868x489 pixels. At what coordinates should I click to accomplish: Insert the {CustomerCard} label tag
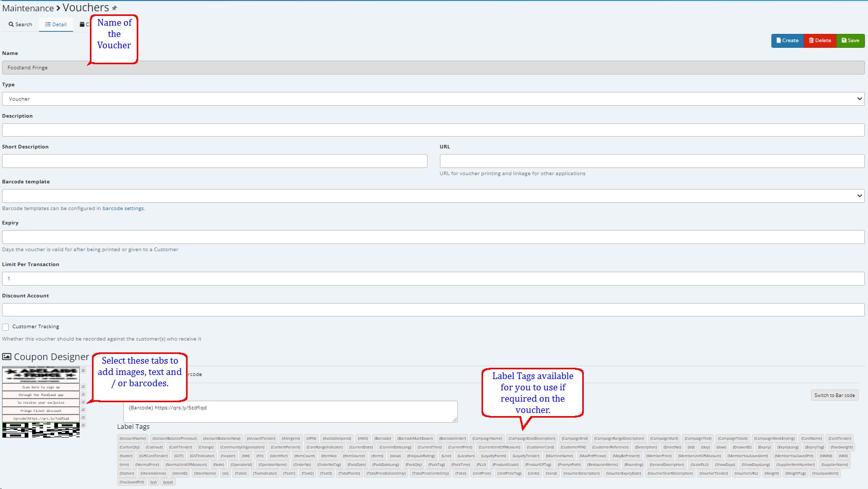click(541, 447)
